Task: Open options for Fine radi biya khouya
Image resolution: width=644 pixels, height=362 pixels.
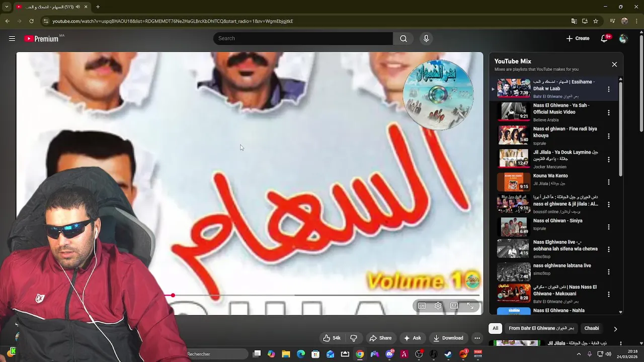Action: [608, 136]
